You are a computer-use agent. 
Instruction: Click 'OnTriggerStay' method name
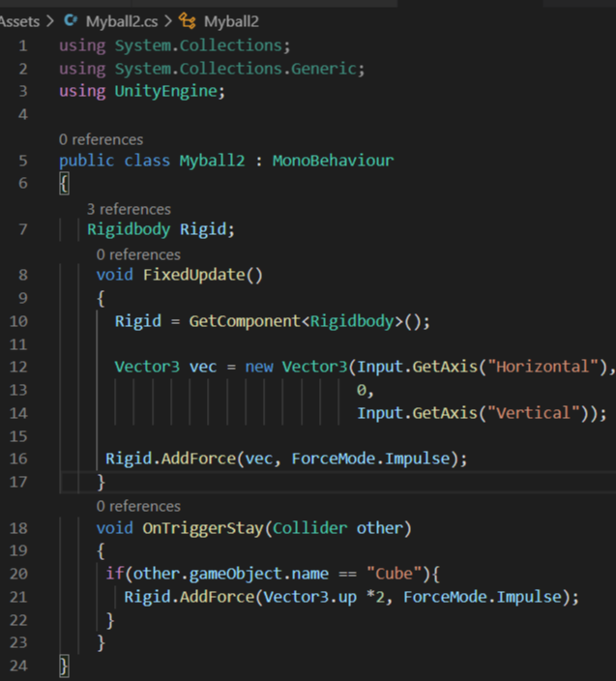pyautogui.click(x=203, y=528)
